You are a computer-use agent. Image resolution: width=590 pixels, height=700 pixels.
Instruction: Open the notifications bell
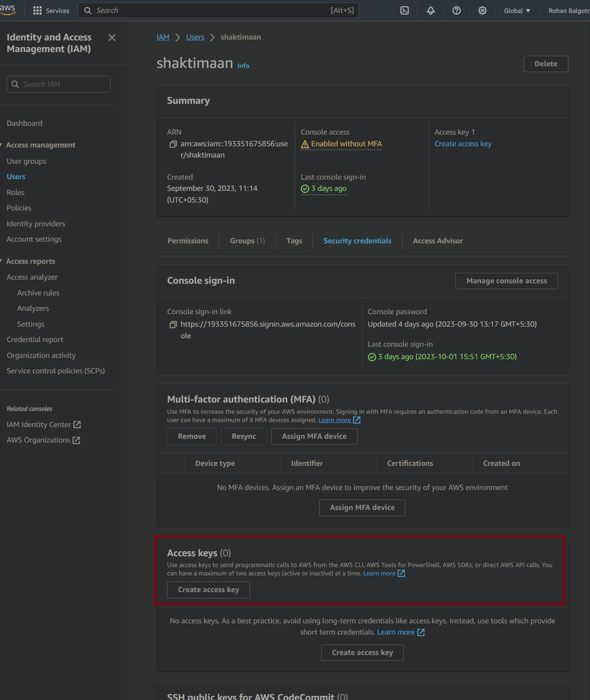tap(431, 10)
